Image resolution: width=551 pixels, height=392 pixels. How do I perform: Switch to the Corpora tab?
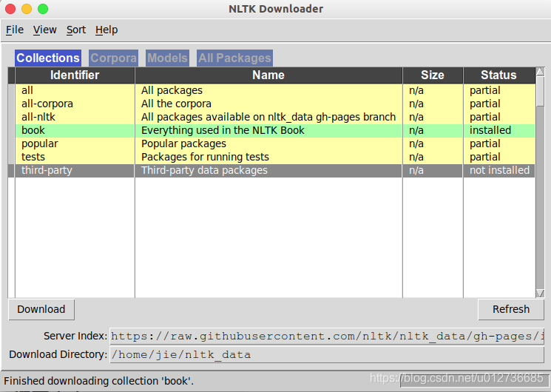point(113,58)
